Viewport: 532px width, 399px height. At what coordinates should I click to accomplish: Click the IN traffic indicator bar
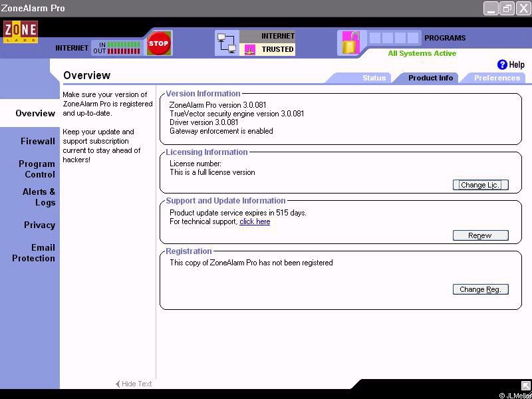click(124, 45)
